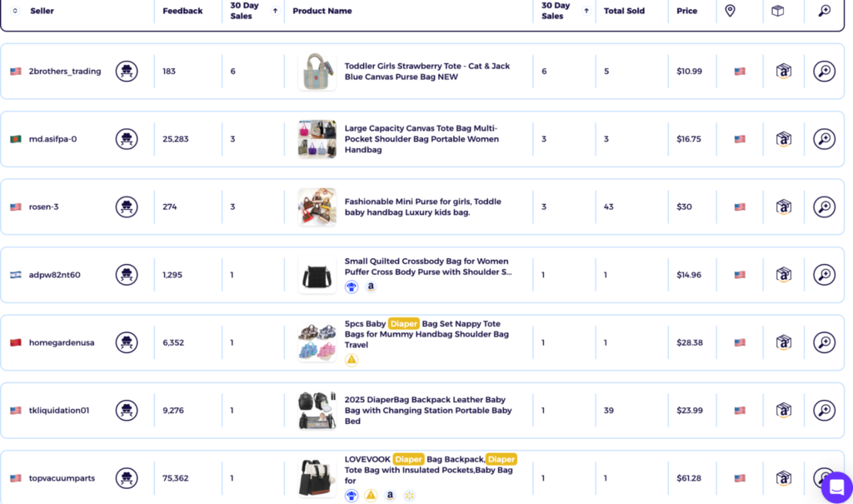Select total sold value 43

[x=609, y=207]
